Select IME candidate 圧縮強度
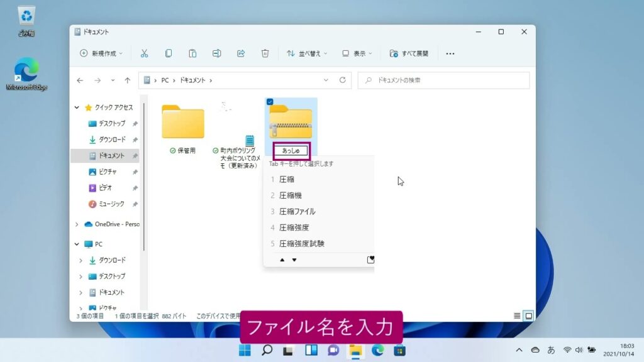 (294, 228)
